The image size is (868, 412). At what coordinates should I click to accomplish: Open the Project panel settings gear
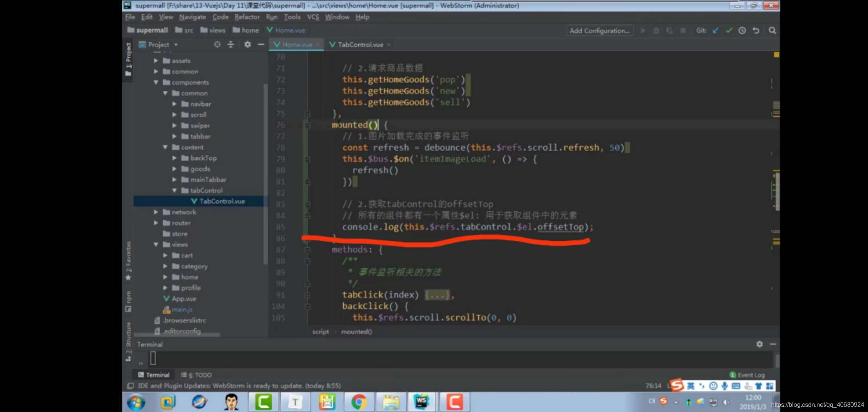[x=247, y=44]
